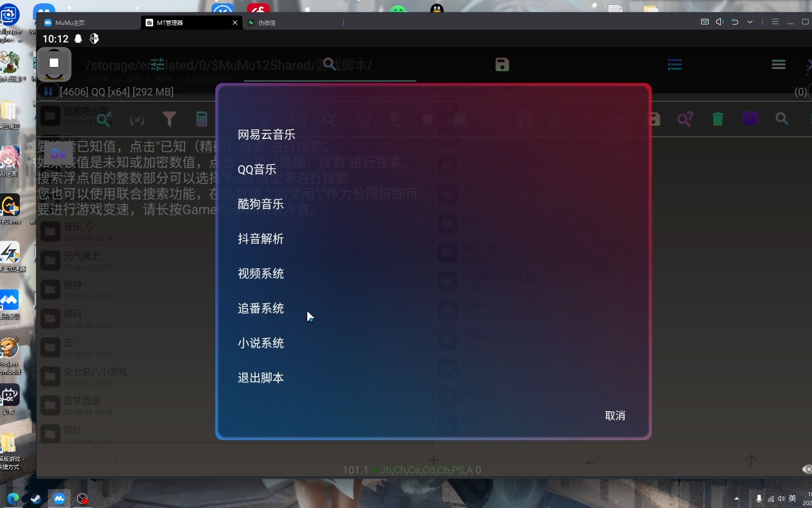This screenshot has width=812, height=508.
Task: Click the shield status icon beside bell
Action: pos(94,39)
